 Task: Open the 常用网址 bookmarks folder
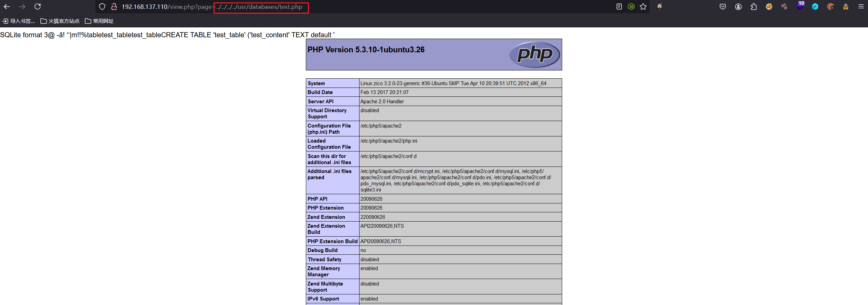[99, 21]
